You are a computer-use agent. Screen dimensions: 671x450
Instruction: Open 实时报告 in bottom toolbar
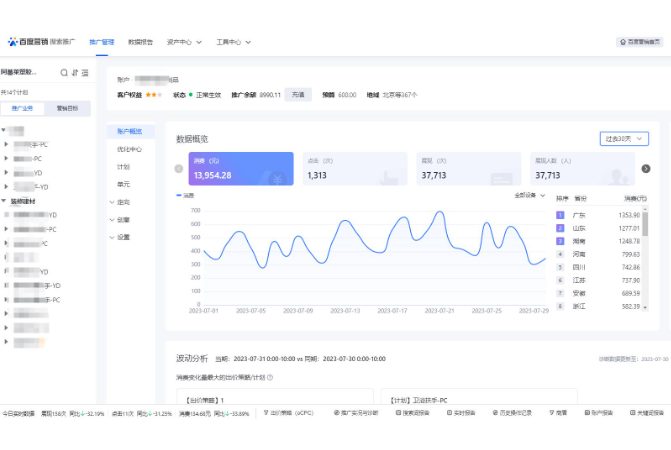(x=461, y=413)
